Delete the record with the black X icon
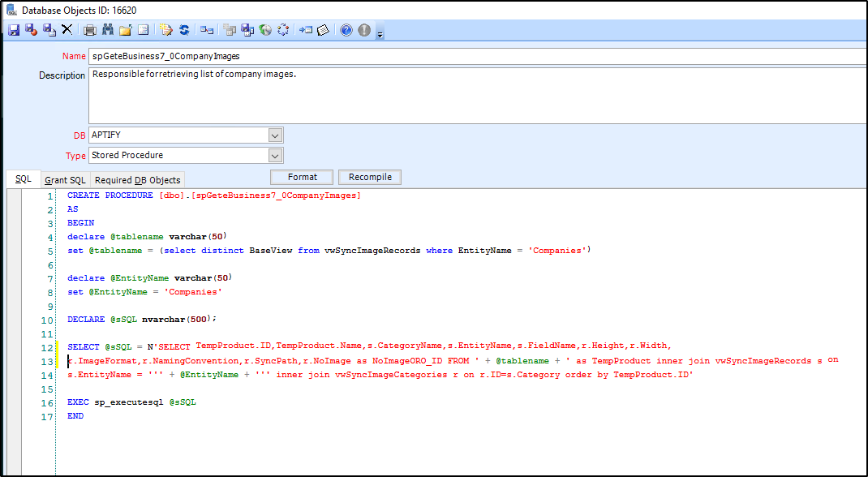Screen dimensions: 868x477 67,30
